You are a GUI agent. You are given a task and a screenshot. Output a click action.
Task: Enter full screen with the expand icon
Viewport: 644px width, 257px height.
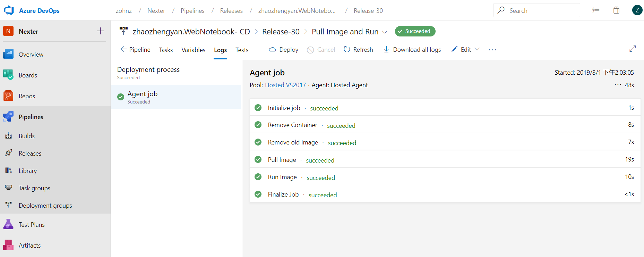(633, 49)
